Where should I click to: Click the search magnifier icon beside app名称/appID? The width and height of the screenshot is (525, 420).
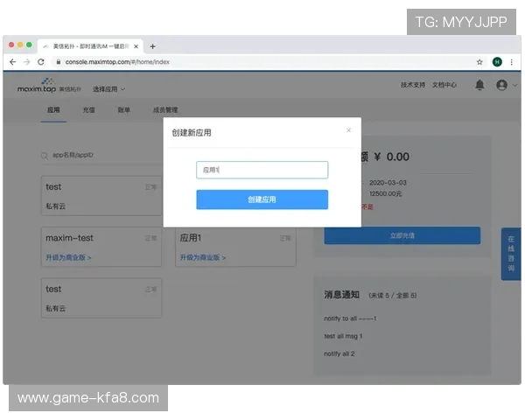click(x=45, y=156)
